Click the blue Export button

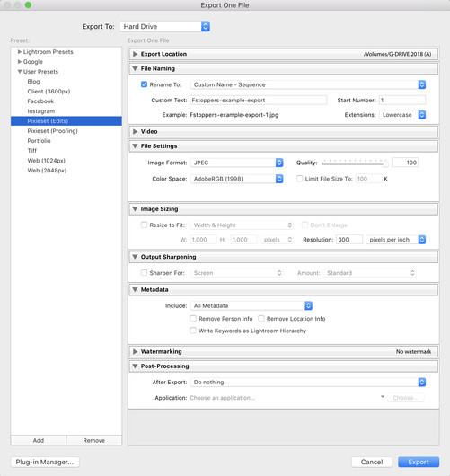[x=419, y=462]
